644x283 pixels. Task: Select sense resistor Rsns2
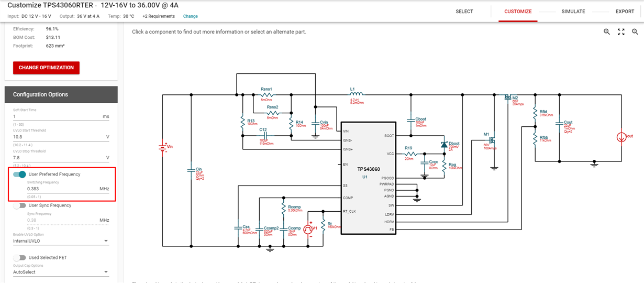[272, 112]
